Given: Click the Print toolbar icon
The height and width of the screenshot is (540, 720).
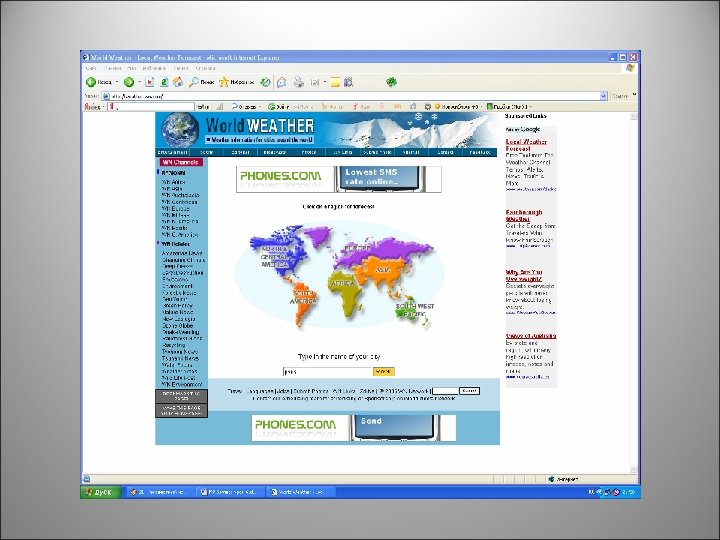Looking at the screenshot, I should 299,82.
